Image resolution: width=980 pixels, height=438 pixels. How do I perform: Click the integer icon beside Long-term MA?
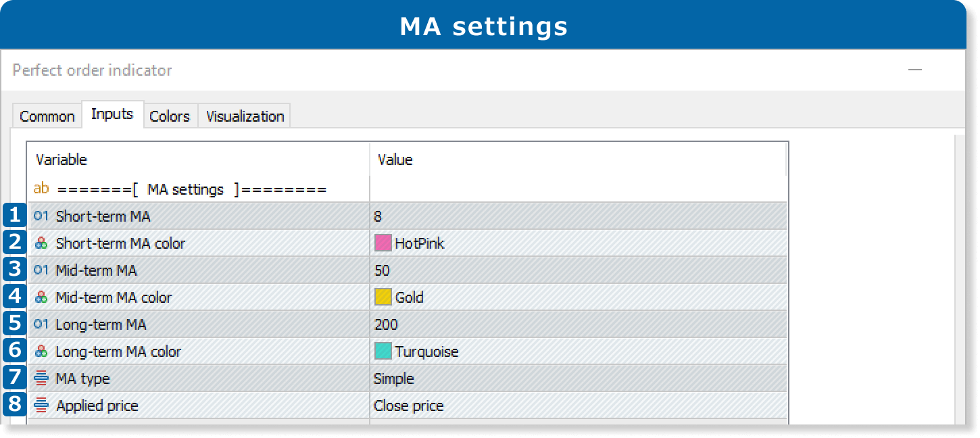tap(41, 324)
